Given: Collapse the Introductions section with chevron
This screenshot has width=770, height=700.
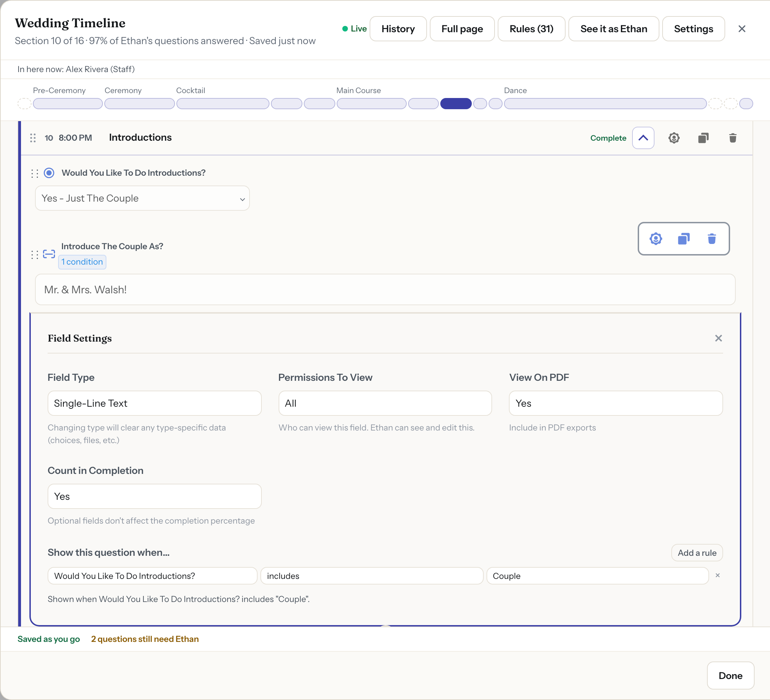Looking at the screenshot, I should [x=643, y=138].
